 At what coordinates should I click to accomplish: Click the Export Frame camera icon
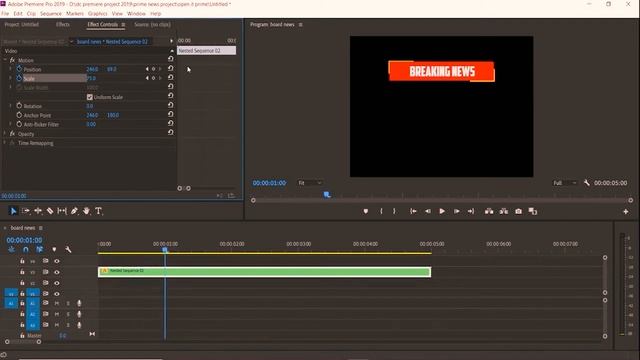[518, 211]
